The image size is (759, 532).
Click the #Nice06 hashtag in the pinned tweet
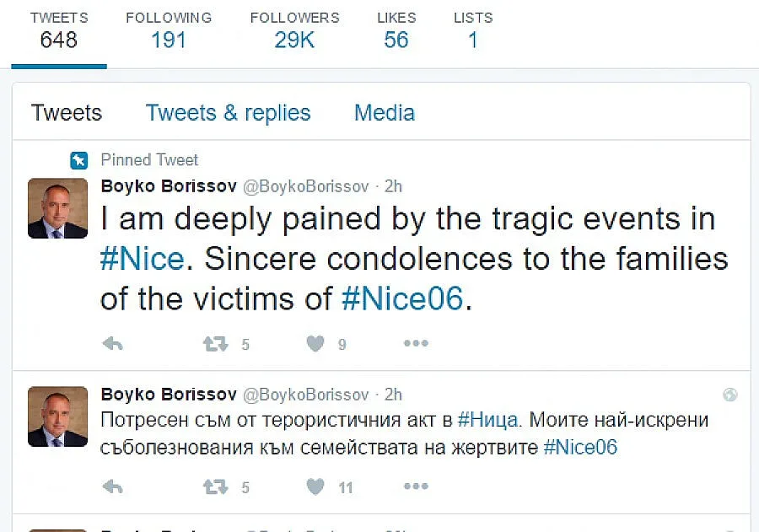click(x=402, y=298)
